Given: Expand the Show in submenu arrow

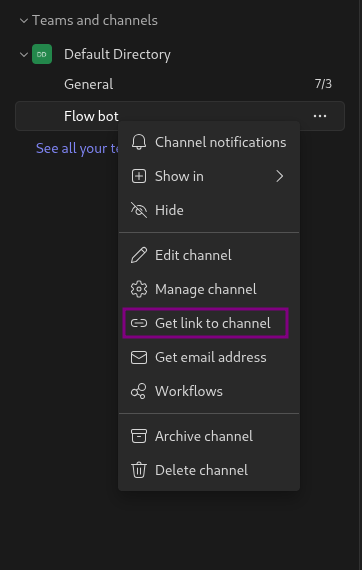Looking at the screenshot, I should pos(279,176).
